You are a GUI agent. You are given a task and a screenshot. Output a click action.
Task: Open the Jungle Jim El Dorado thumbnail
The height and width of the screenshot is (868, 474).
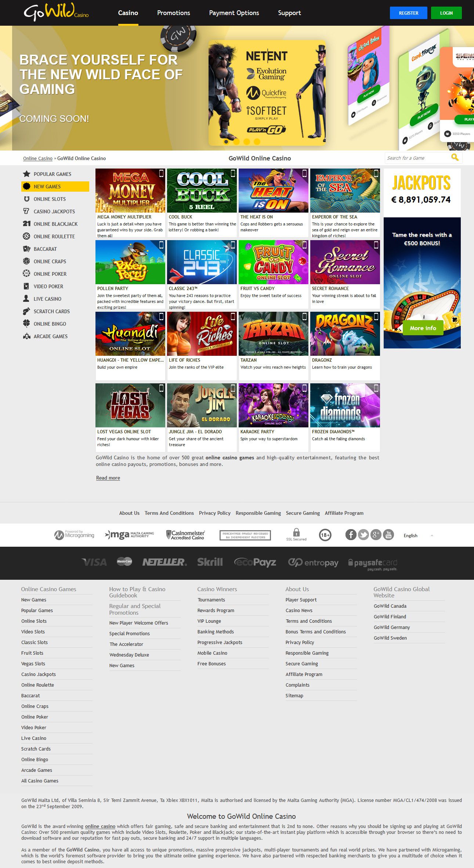click(x=202, y=405)
